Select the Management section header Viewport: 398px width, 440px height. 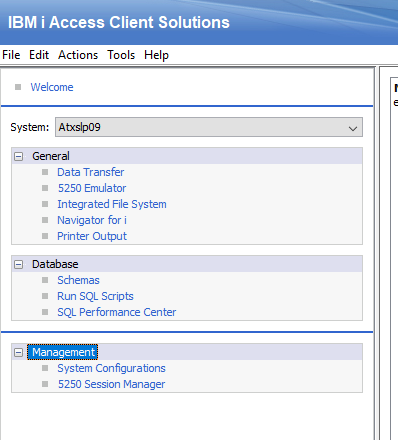tap(63, 352)
